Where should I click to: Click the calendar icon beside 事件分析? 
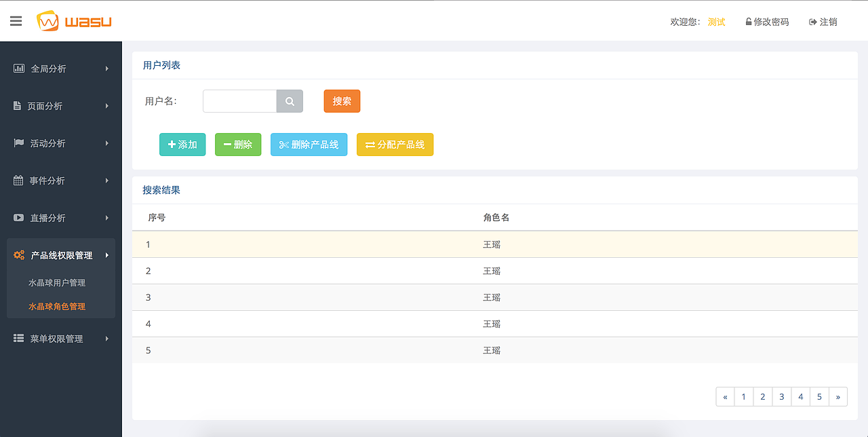pyautogui.click(x=18, y=180)
